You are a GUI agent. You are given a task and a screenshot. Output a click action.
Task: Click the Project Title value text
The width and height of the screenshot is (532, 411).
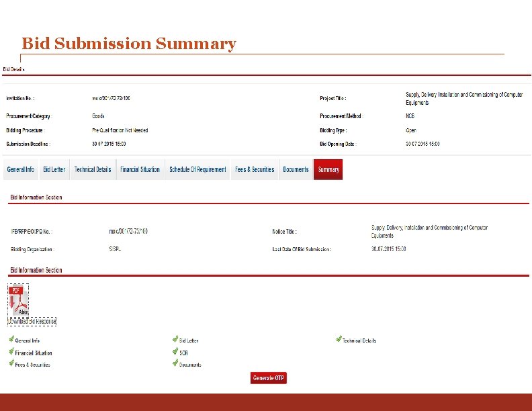pos(464,99)
